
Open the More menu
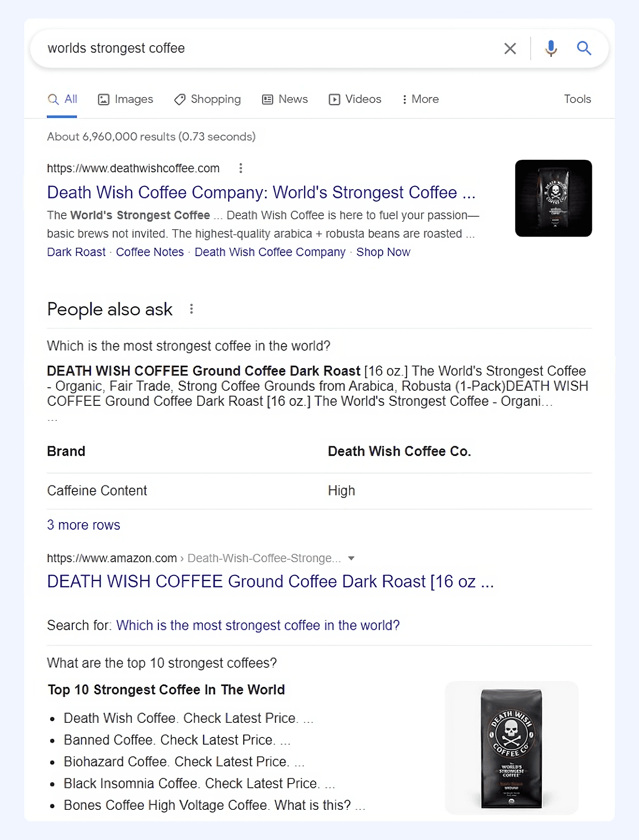[420, 99]
